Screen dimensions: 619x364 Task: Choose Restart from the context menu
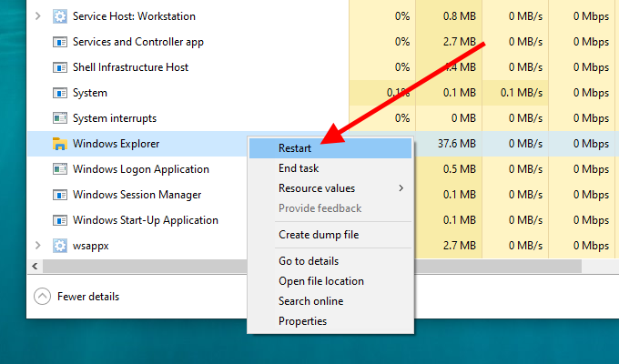[295, 148]
